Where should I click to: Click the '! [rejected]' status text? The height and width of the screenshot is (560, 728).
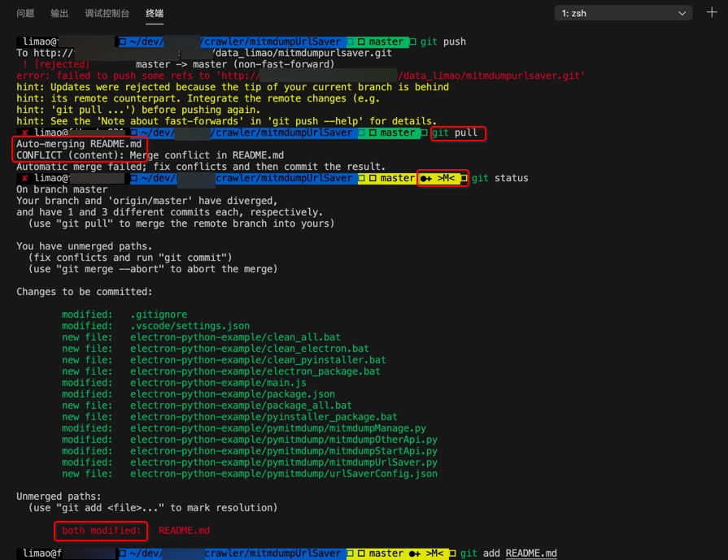click(x=55, y=64)
